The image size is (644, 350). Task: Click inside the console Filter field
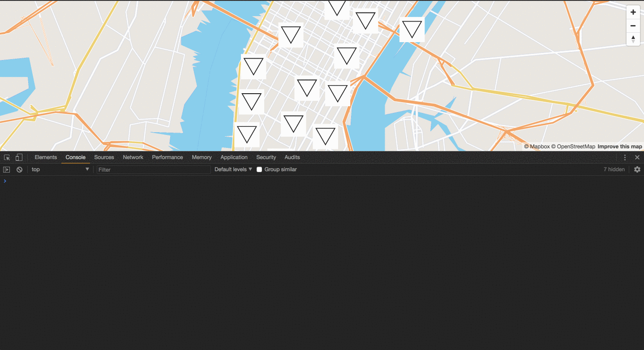pyautogui.click(x=154, y=169)
